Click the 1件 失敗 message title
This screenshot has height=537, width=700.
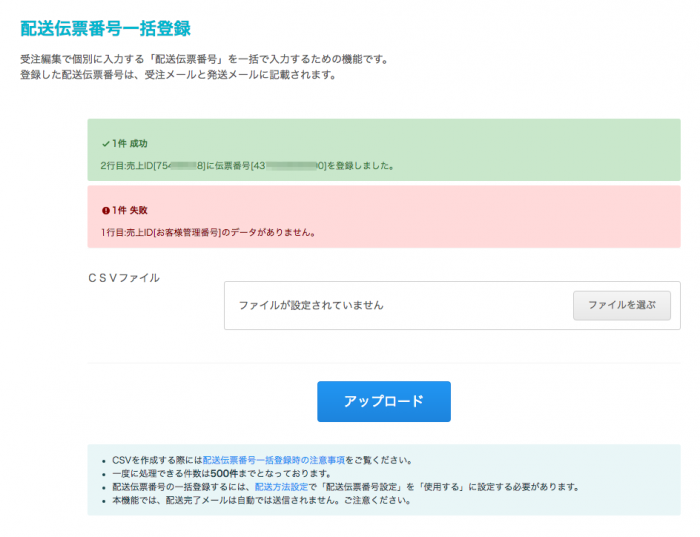[x=129, y=210]
